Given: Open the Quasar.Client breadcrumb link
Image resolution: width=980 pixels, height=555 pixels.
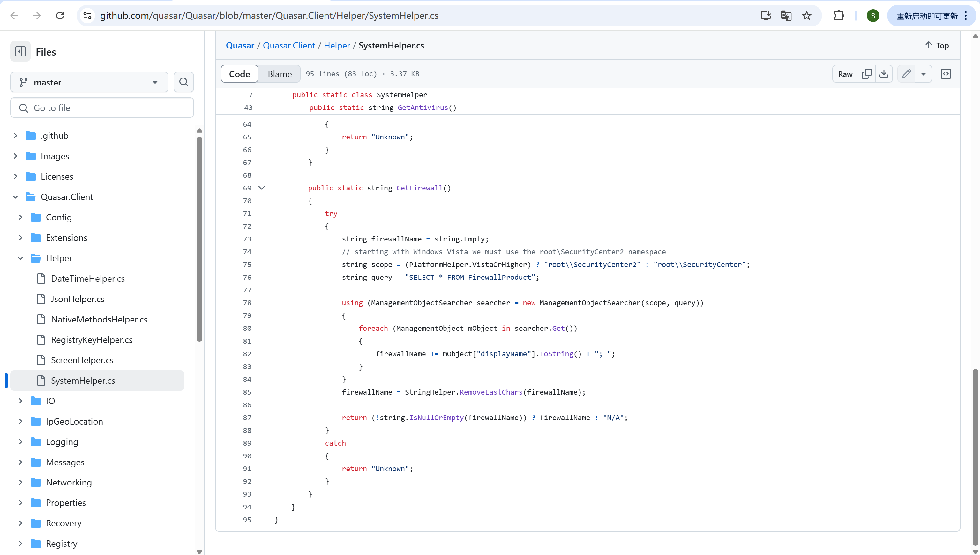Looking at the screenshot, I should coord(289,45).
